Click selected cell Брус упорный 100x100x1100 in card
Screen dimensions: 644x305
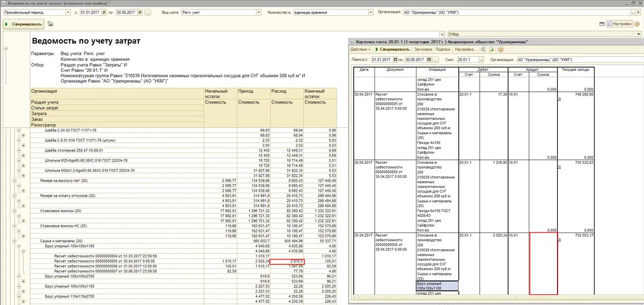click(x=437, y=286)
